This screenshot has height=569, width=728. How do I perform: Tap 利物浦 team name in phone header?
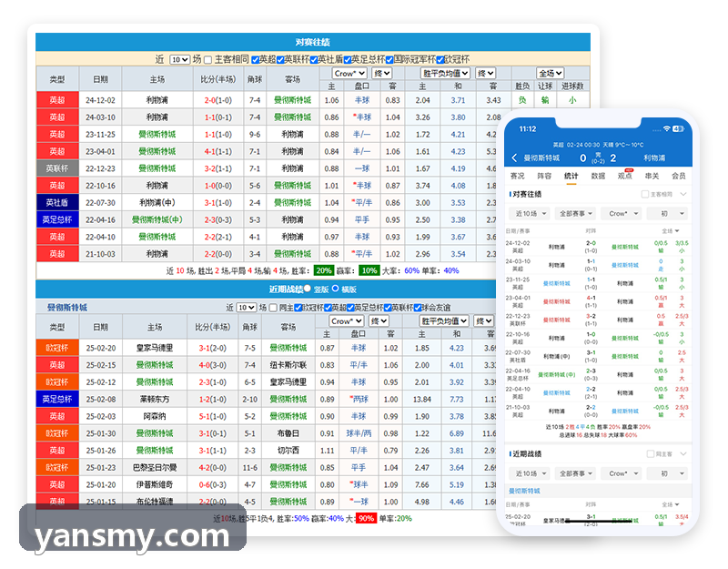[x=654, y=157]
